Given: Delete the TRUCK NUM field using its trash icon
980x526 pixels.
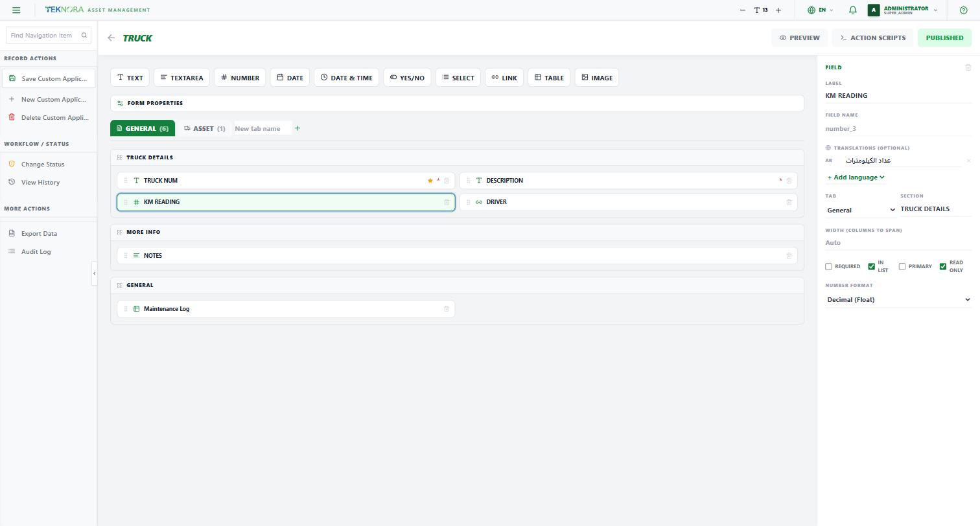Looking at the screenshot, I should pos(447,181).
